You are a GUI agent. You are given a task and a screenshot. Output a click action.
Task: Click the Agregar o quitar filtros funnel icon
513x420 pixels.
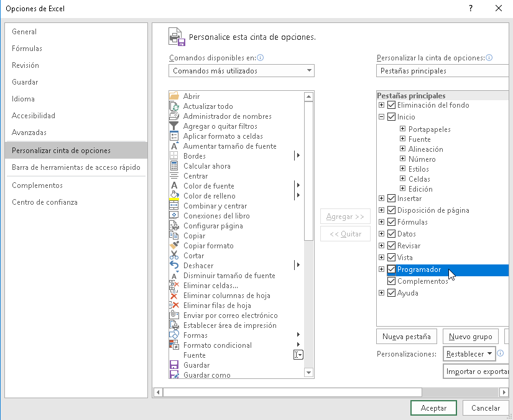[174, 126]
